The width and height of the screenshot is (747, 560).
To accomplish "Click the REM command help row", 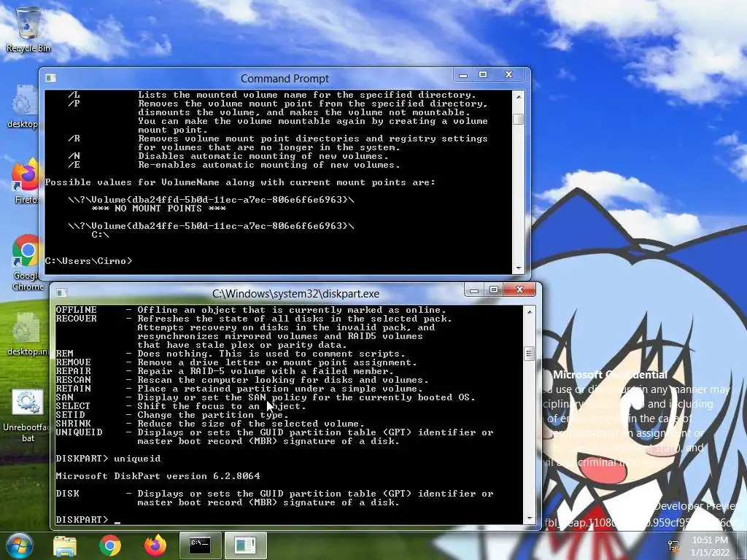I will [x=231, y=354].
